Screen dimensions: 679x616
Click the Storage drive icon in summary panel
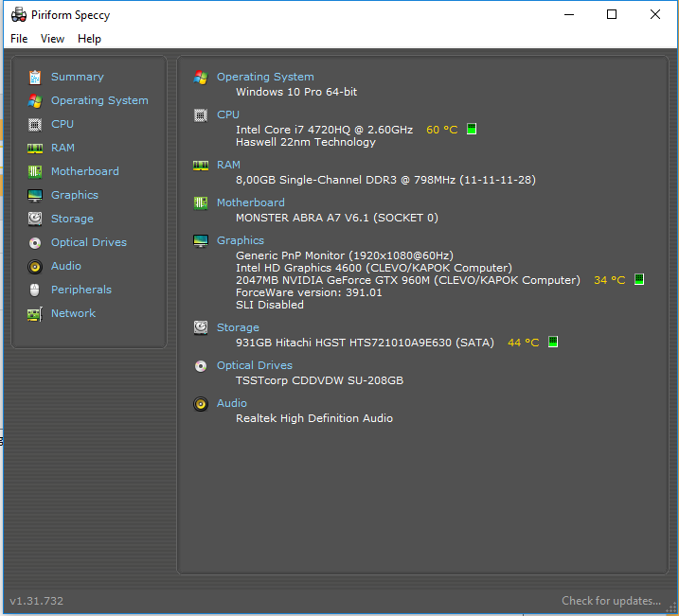pos(201,328)
